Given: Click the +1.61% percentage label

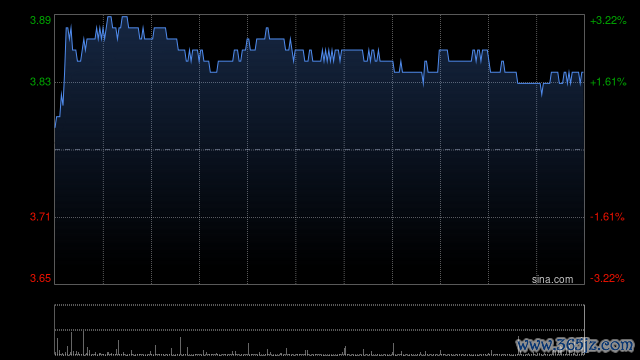Looking at the screenshot, I should click(x=608, y=82).
